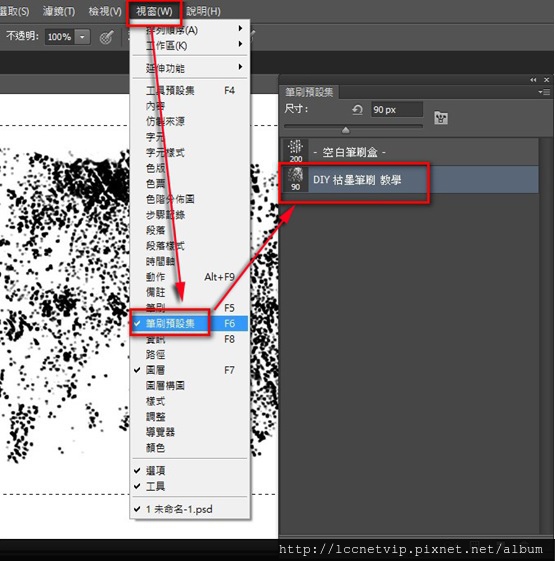The height and width of the screenshot is (561, 555).
Task: Click the restore brush size icon
Action: [357, 109]
